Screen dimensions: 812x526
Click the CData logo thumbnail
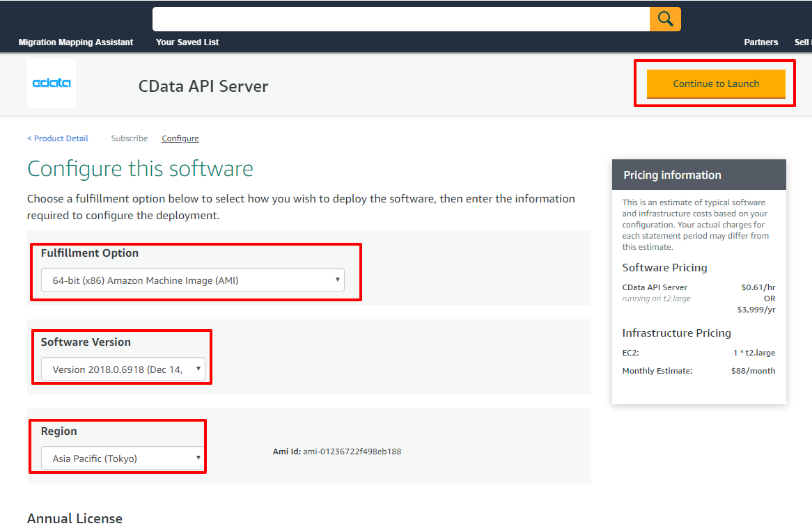52,83
